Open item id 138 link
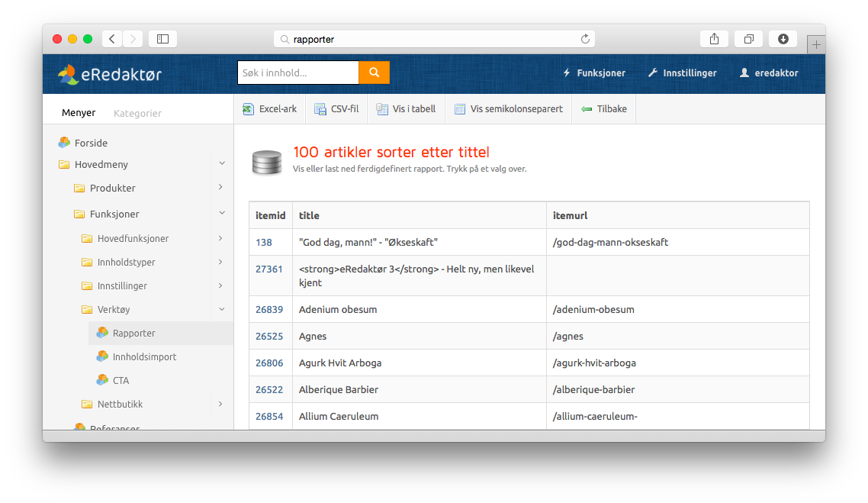 pyautogui.click(x=263, y=242)
